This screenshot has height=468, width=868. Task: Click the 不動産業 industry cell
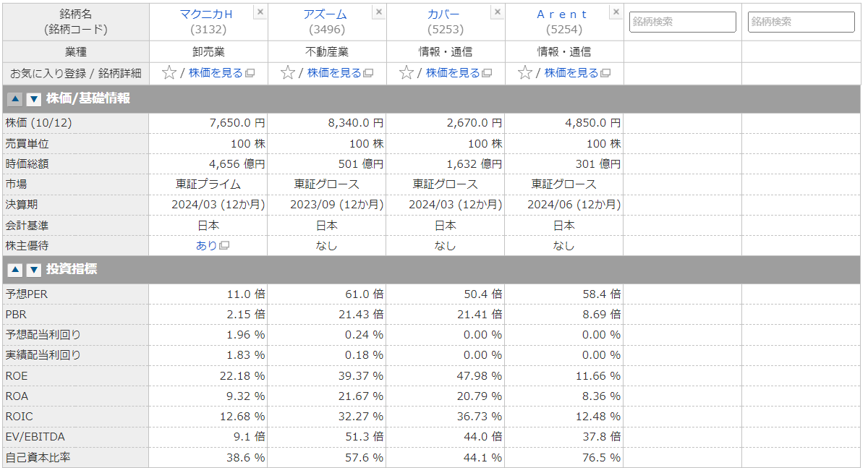tap(327, 52)
